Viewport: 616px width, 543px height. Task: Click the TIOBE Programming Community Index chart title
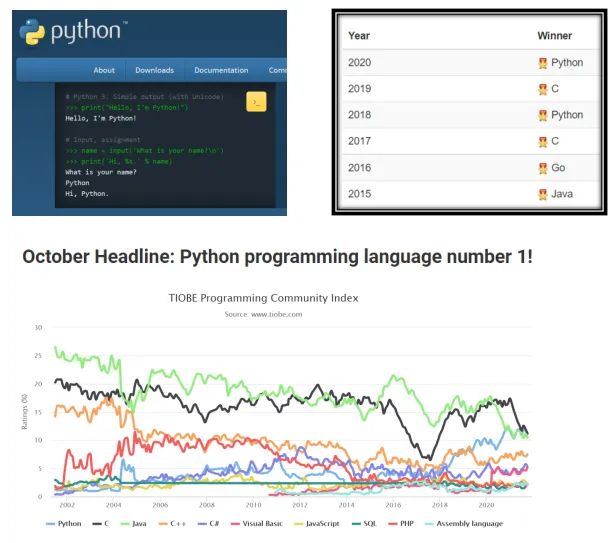(x=263, y=298)
